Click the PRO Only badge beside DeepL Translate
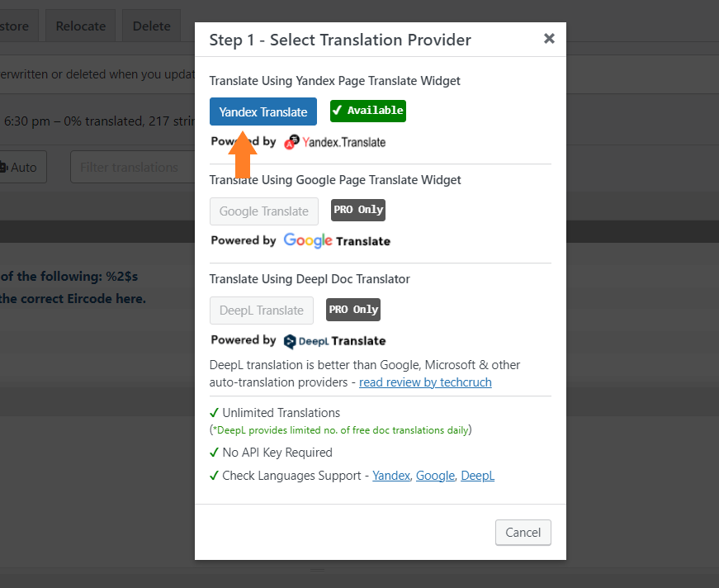The image size is (719, 588). [353, 309]
